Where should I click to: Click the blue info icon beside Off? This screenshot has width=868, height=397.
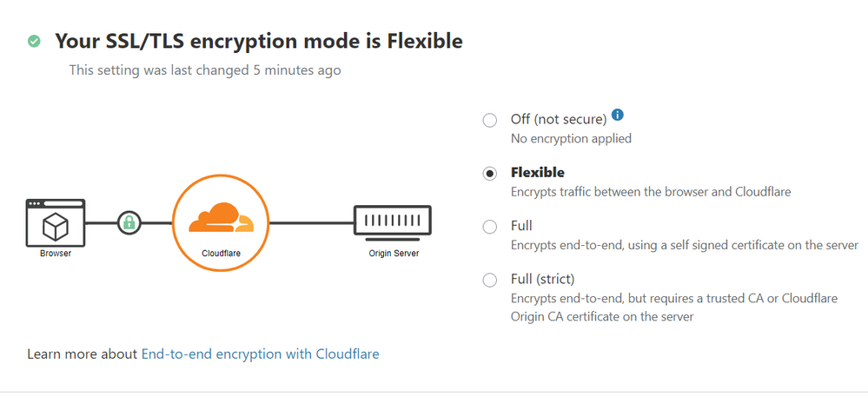pyautogui.click(x=618, y=116)
